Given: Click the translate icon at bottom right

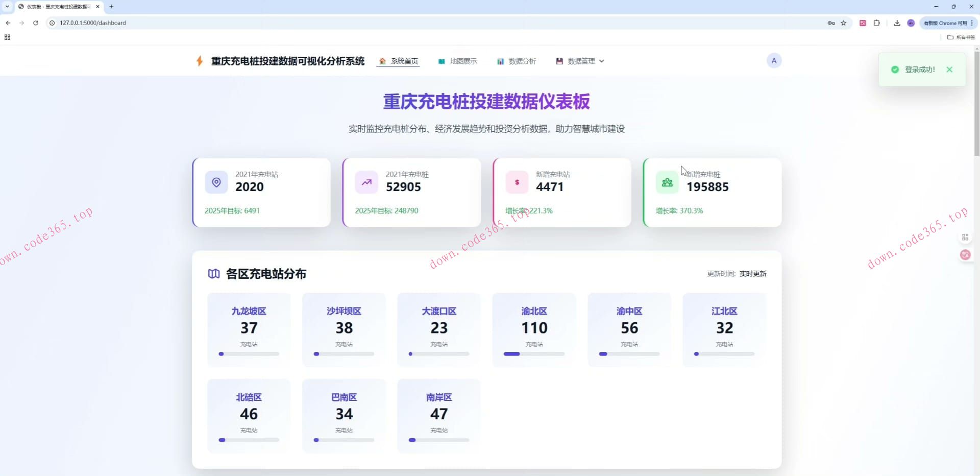Looking at the screenshot, I should point(965,254).
